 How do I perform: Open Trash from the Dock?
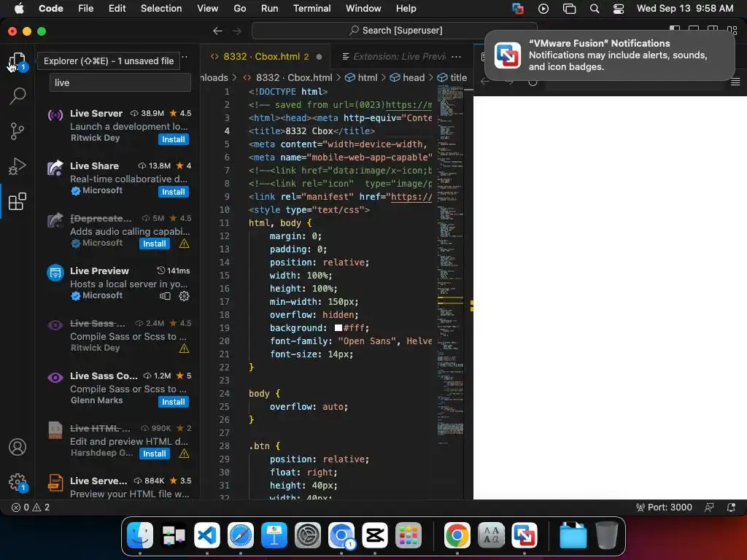pyautogui.click(x=606, y=535)
